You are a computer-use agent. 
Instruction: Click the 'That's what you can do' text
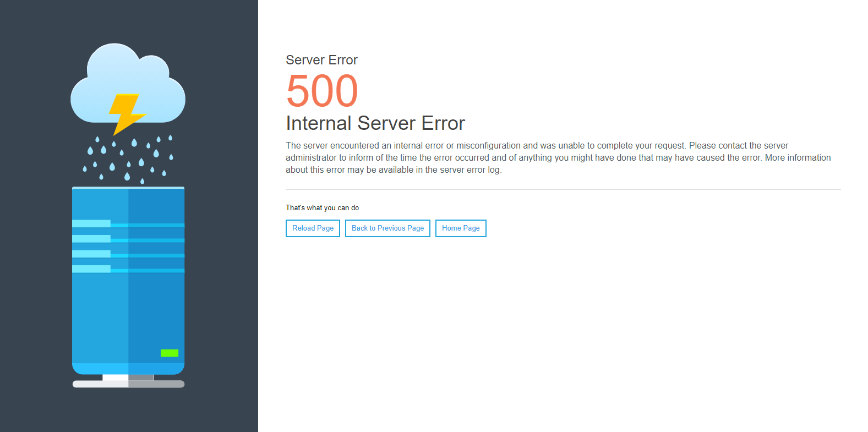pos(322,207)
